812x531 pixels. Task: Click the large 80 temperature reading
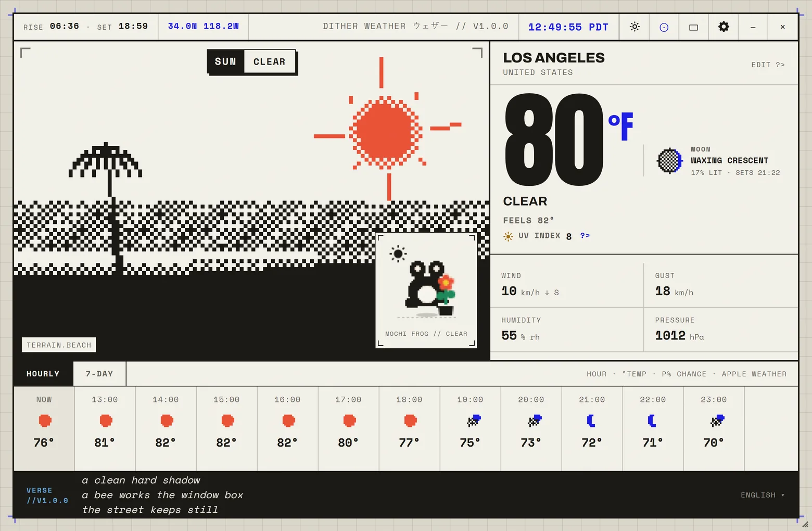tap(554, 140)
